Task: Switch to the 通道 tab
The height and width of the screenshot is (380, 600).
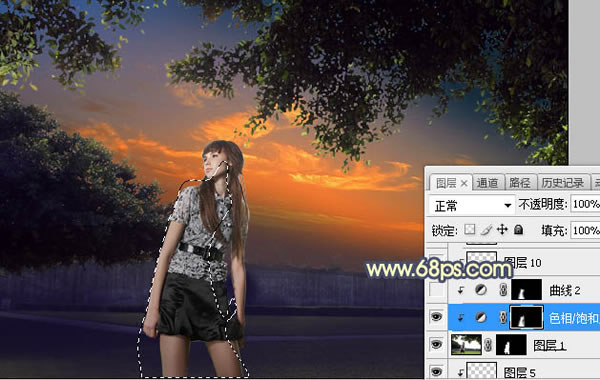Action: point(487,183)
